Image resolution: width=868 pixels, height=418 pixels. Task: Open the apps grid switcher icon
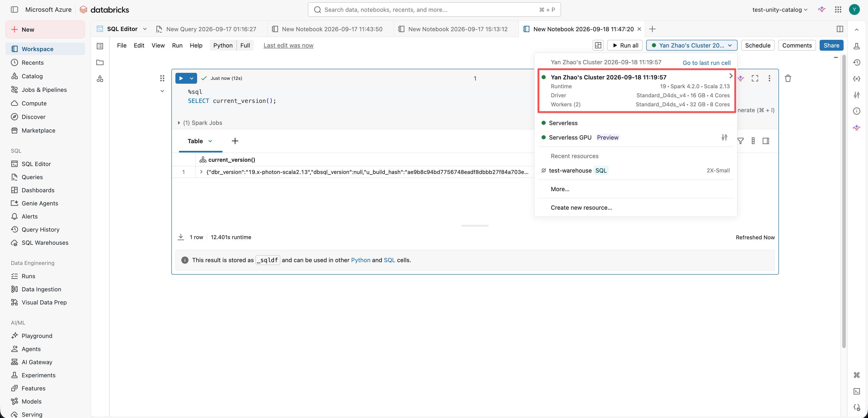[x=838, y=9]
